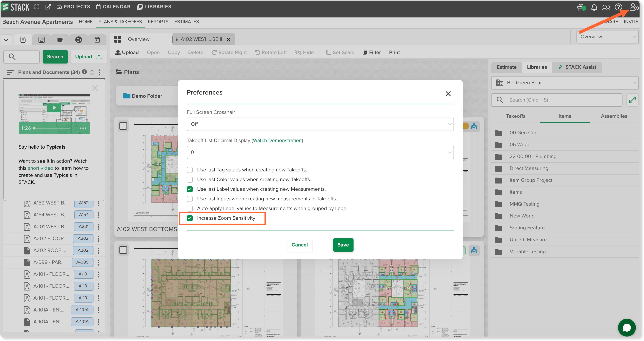Open the Overview view dropdown at top right
The width and height of the screenshot is (644, 341).
(x=607, y=37)
